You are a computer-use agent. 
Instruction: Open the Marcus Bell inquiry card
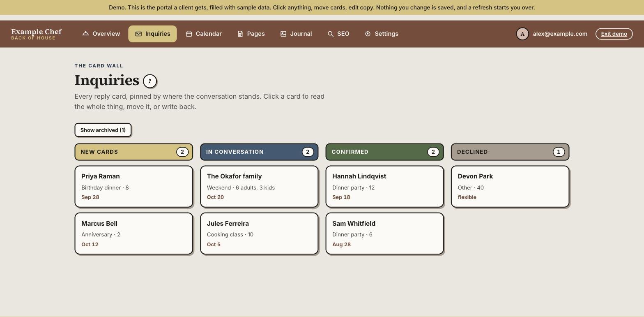(x=133, y=234)
